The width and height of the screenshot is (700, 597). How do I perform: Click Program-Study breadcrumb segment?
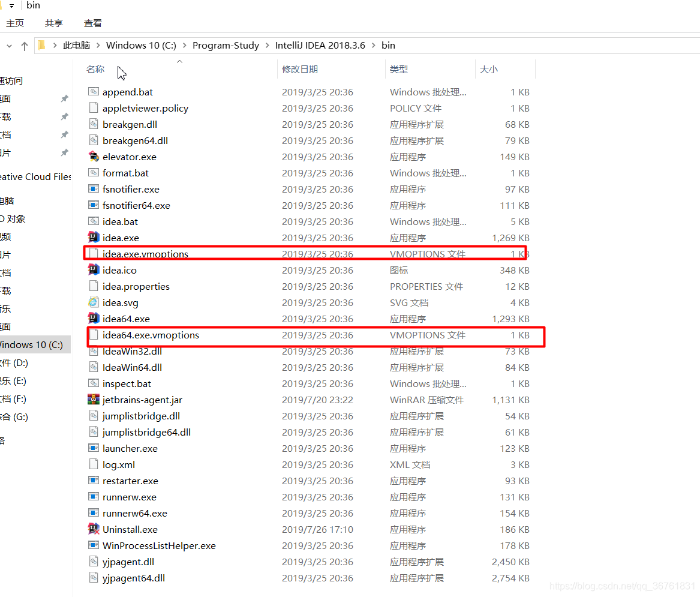[x=226, y=46]
